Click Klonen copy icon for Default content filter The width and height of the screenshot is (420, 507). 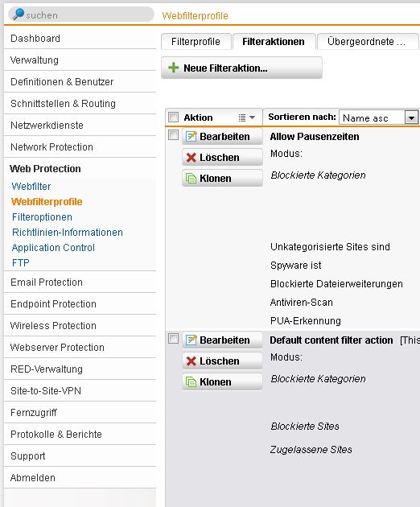[191, 382]
